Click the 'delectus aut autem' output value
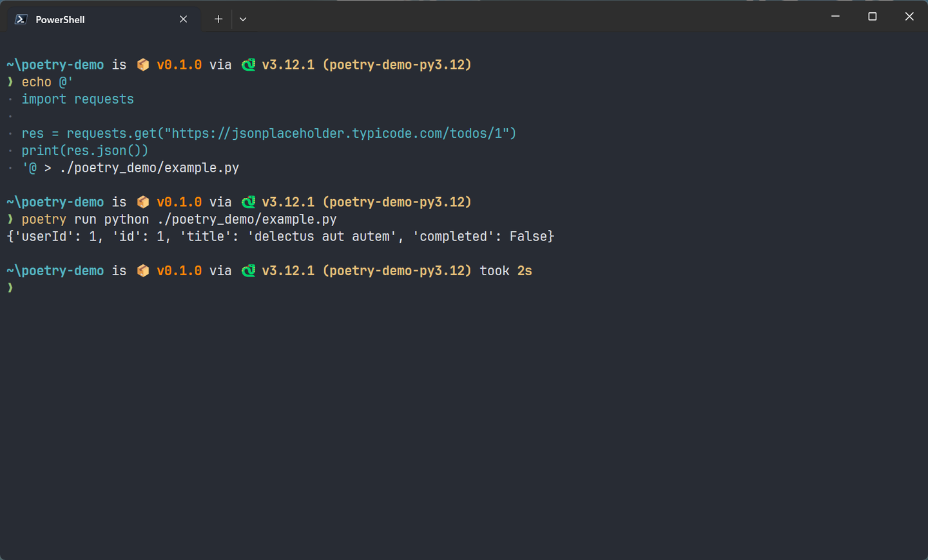 [x=322, y=237]
